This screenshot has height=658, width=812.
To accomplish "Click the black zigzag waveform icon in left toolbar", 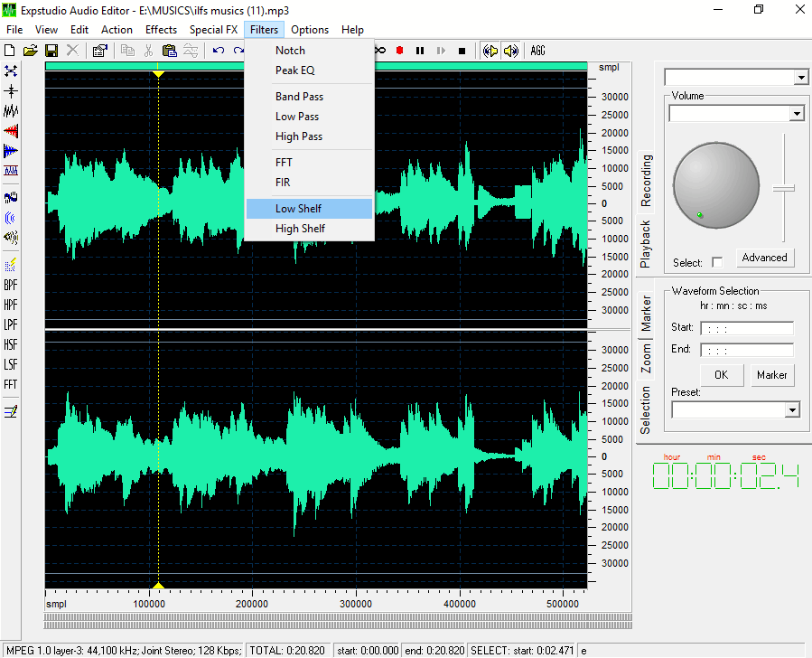I will tap(11, 111).
